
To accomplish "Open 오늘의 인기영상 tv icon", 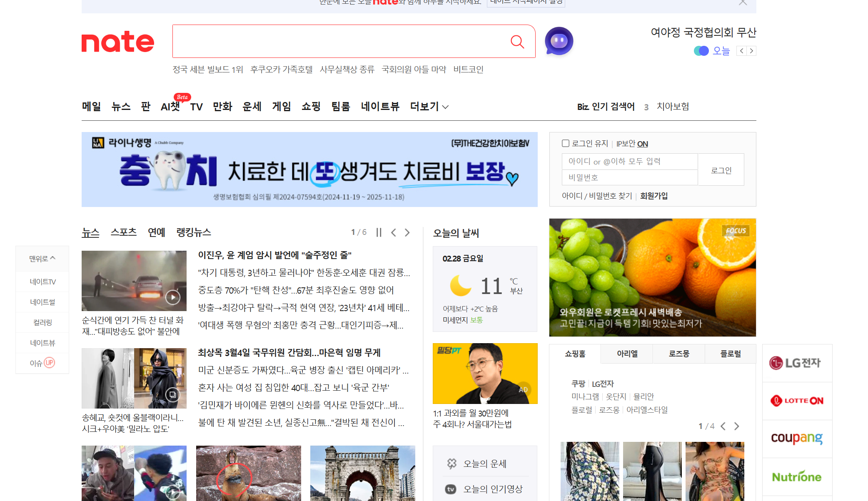I will 451,489.
